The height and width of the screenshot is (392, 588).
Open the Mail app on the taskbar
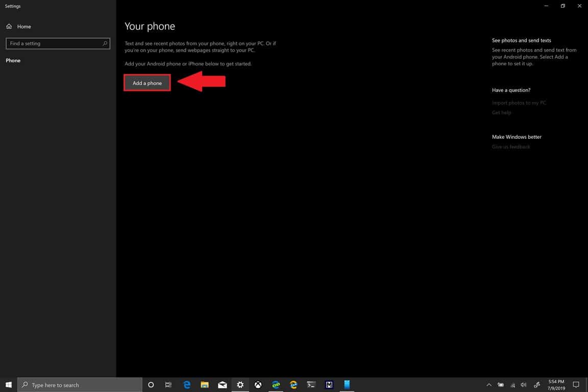[x=223, y=385]
